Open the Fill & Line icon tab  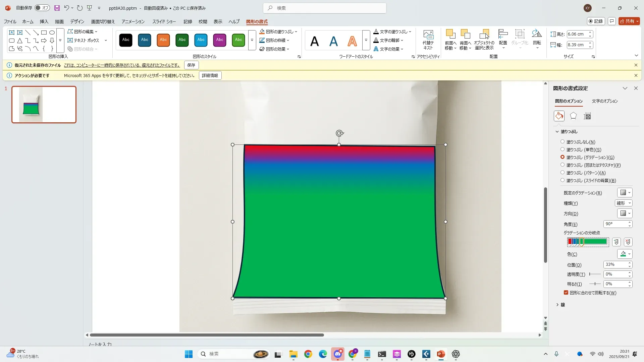coord(559,116)
